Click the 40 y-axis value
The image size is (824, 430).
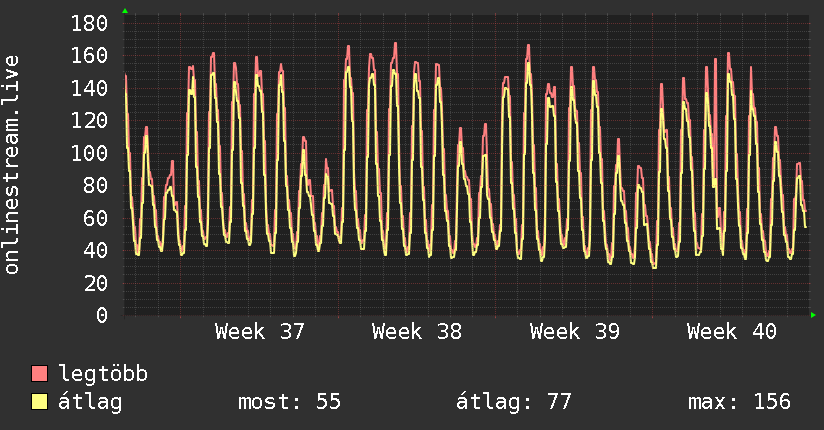[x=96, y=251]
